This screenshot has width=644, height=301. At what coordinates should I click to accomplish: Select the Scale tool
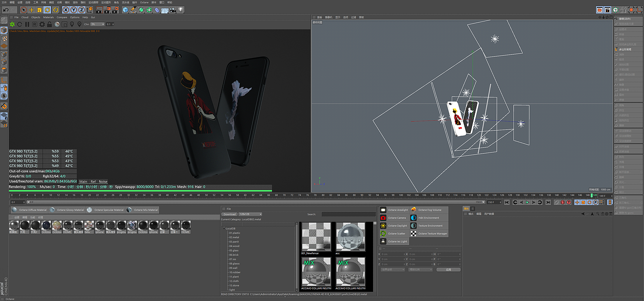click(x=39, y=10)
